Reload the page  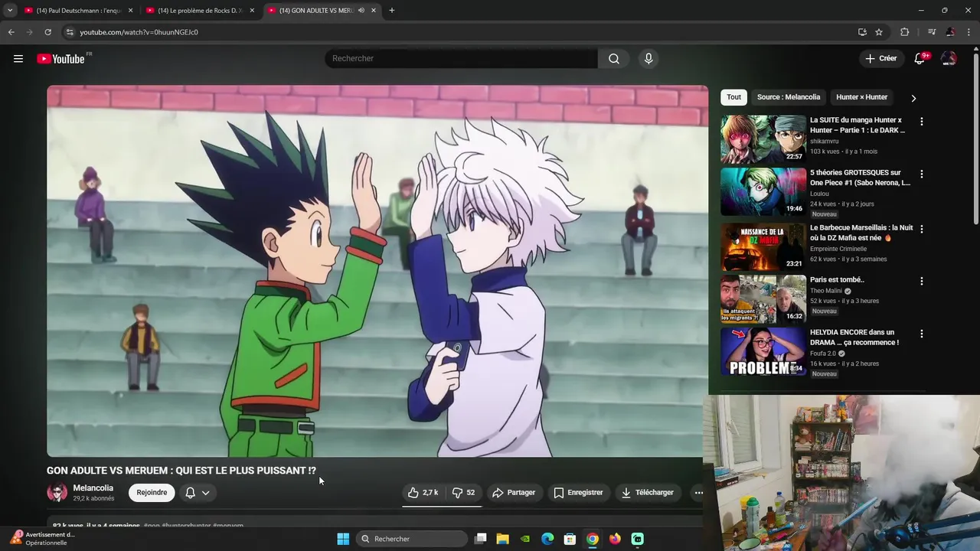click(x=47, y=32)
